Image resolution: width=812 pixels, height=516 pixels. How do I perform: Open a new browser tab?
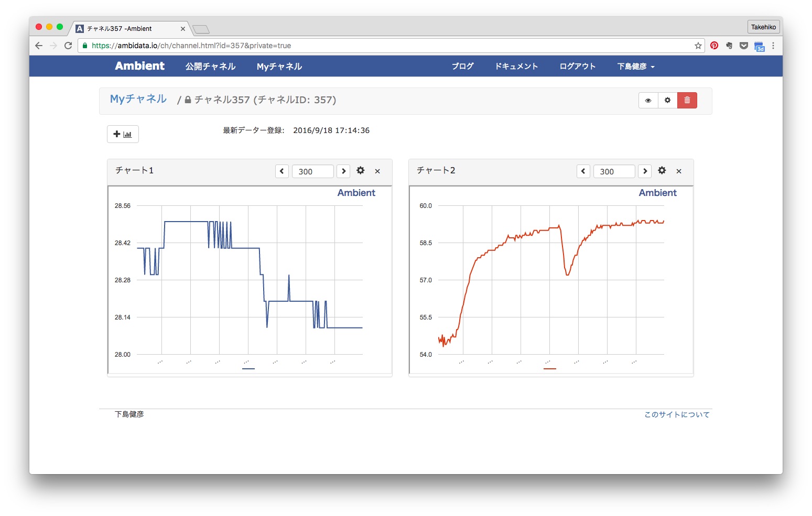[201, 29]
